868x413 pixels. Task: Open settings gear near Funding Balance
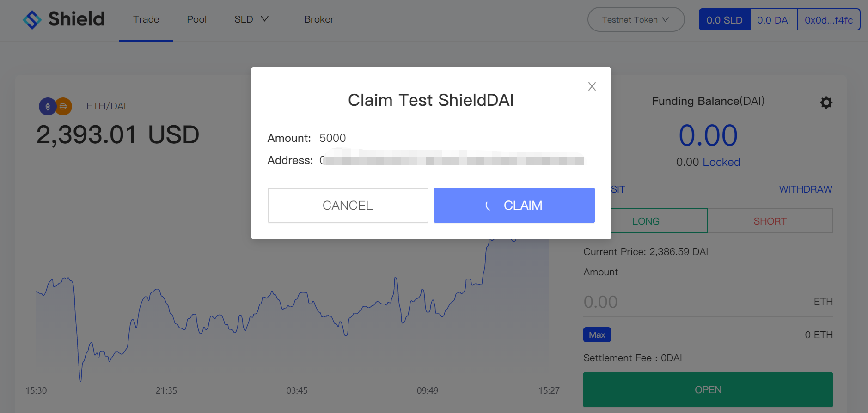click(x=826, y=103)
